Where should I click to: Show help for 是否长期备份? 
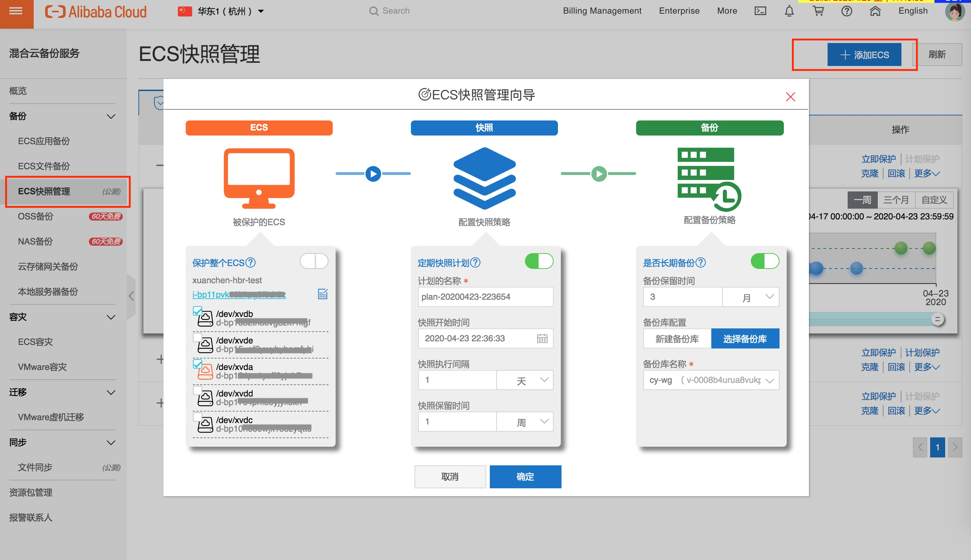(701, 263)
